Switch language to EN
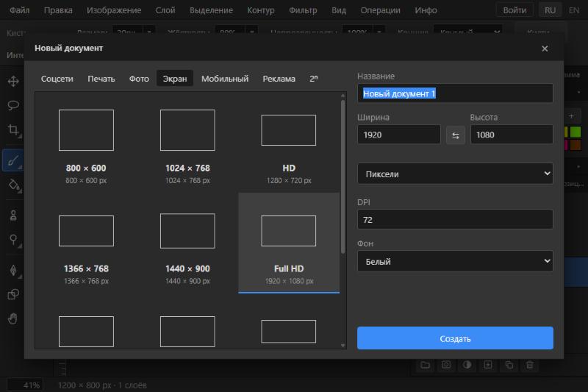 574,10
